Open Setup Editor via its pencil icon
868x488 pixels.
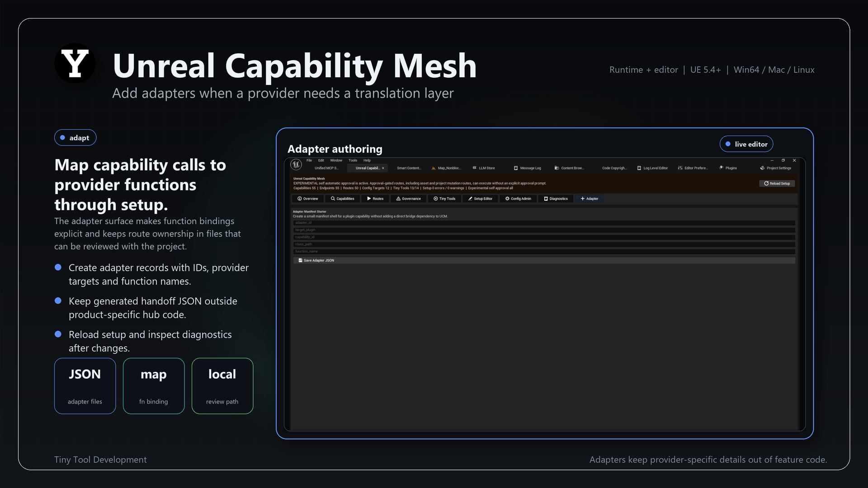470,199
